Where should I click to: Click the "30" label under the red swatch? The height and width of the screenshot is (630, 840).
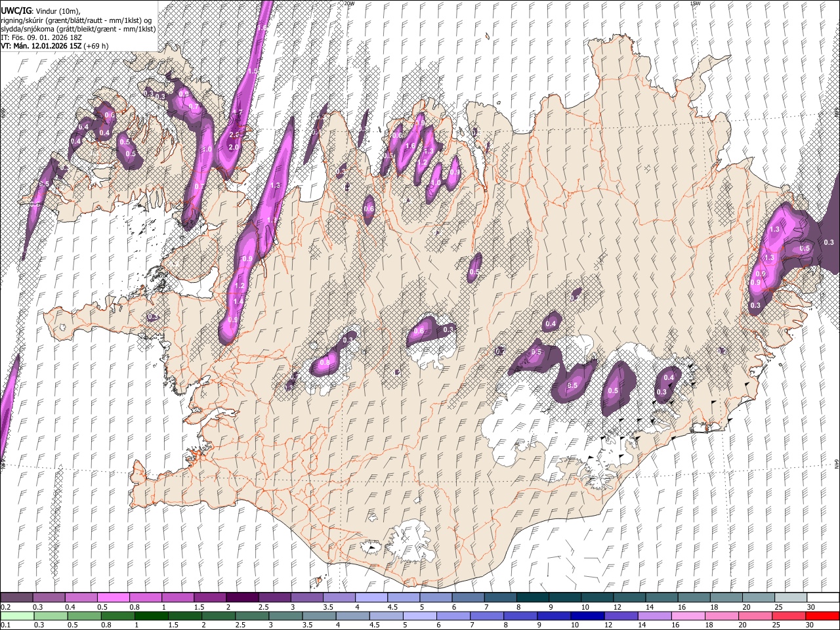point(811,625)
